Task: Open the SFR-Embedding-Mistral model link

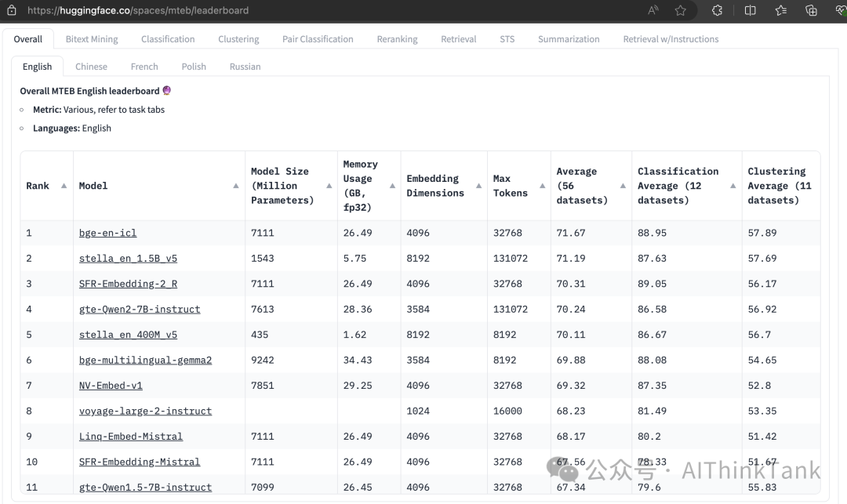Action: (140, 462)
